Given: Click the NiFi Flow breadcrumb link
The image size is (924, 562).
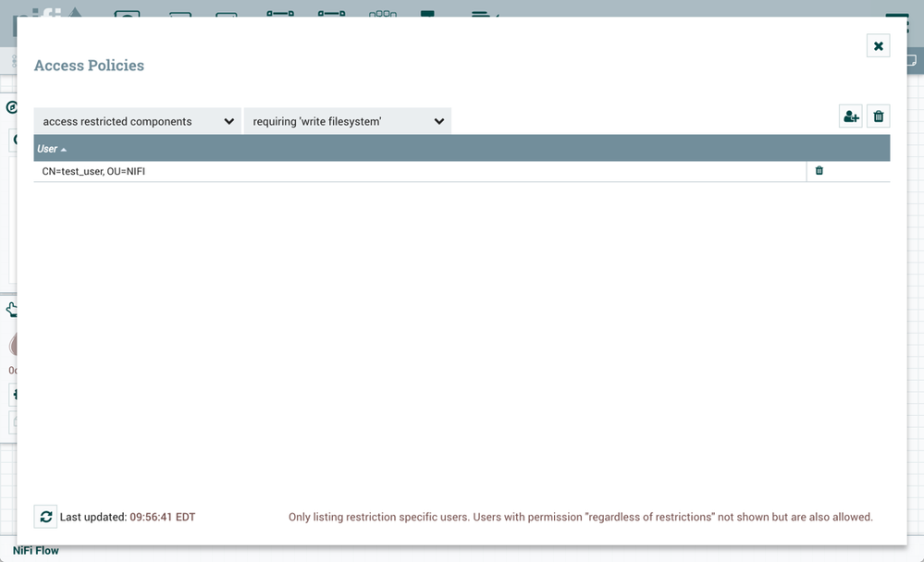Looking at the screenshot, I should 34,550.
